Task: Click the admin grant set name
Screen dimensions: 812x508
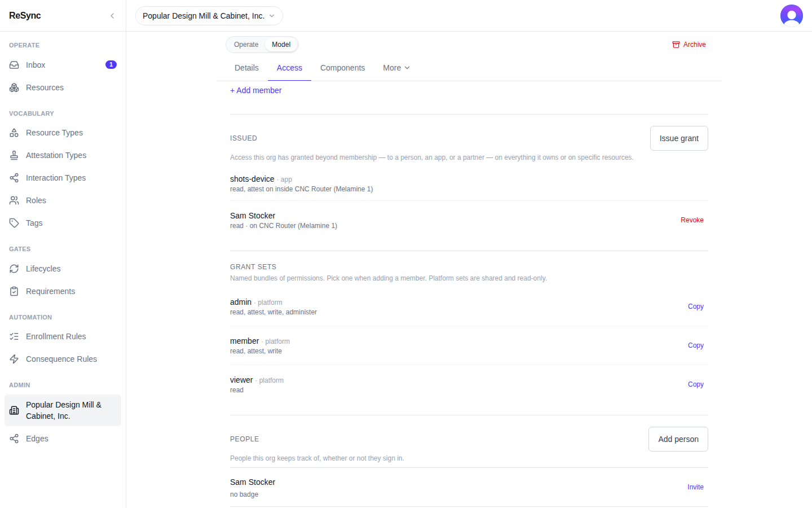Action: (241, 302)
